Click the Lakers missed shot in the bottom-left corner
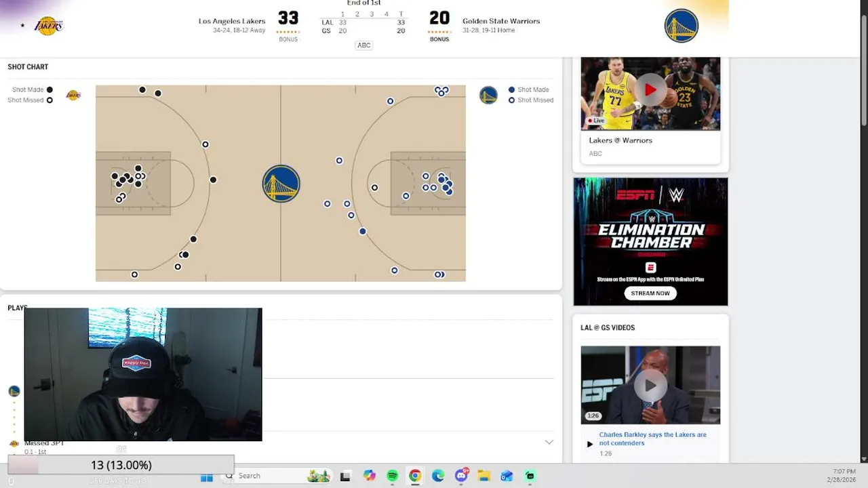868x488 pixels. point(134,274)
